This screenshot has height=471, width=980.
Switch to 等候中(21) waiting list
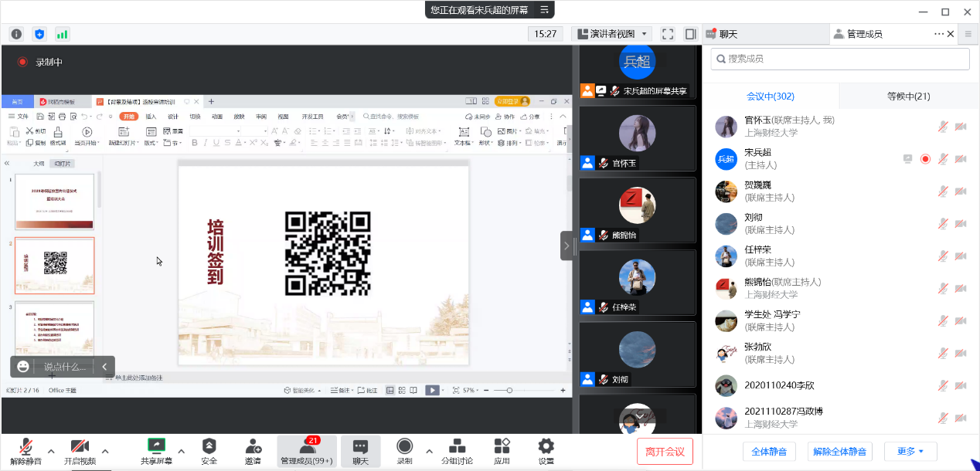pos(908,97)
